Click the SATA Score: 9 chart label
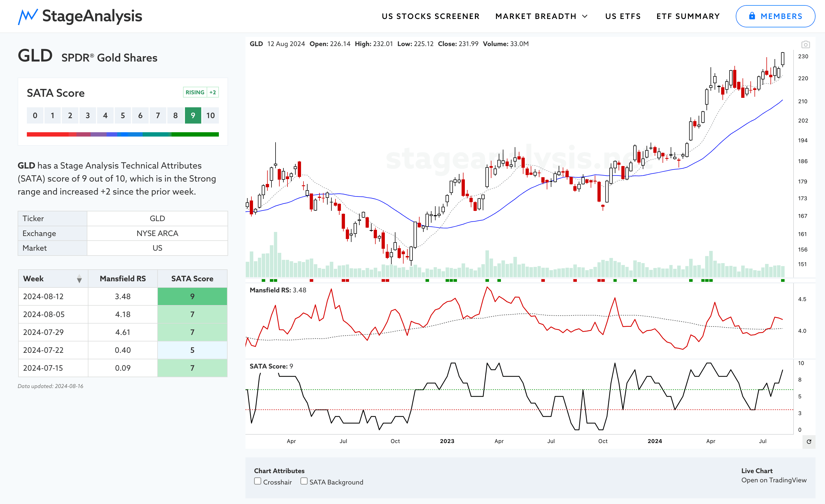This screenshot has height=504, width=825. click(x=271, y=366)
